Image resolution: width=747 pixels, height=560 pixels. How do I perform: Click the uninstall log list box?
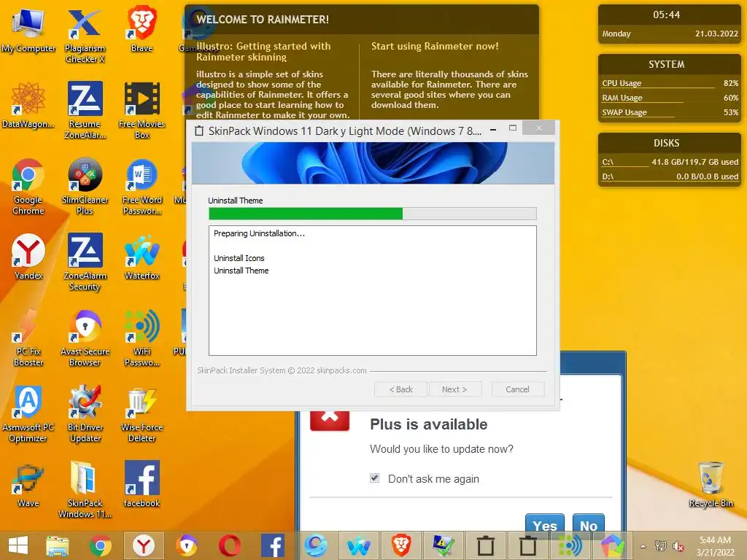click(373, 290)
